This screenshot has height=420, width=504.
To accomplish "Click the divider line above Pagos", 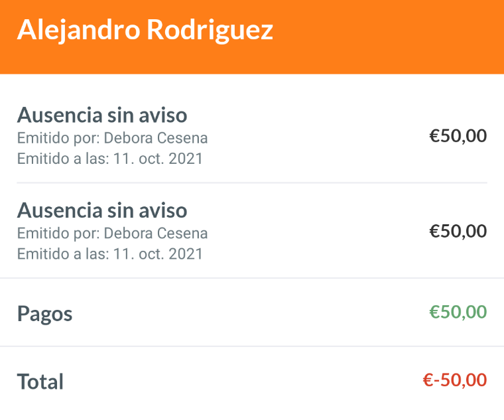I will 252,278.
